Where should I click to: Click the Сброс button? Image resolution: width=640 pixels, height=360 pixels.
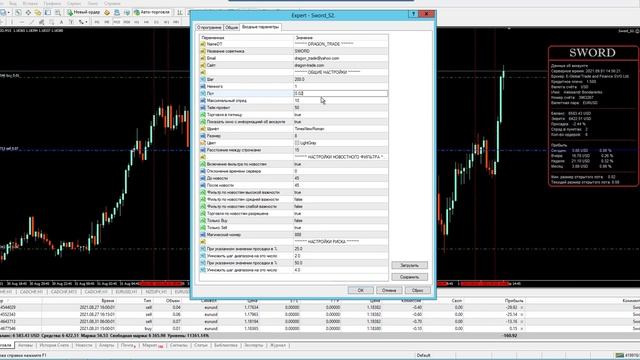418,290
